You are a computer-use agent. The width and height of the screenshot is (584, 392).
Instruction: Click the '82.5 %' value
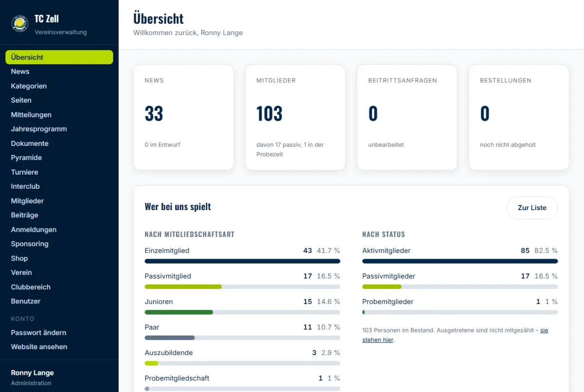pyautogui.click(x=546, y=250)
